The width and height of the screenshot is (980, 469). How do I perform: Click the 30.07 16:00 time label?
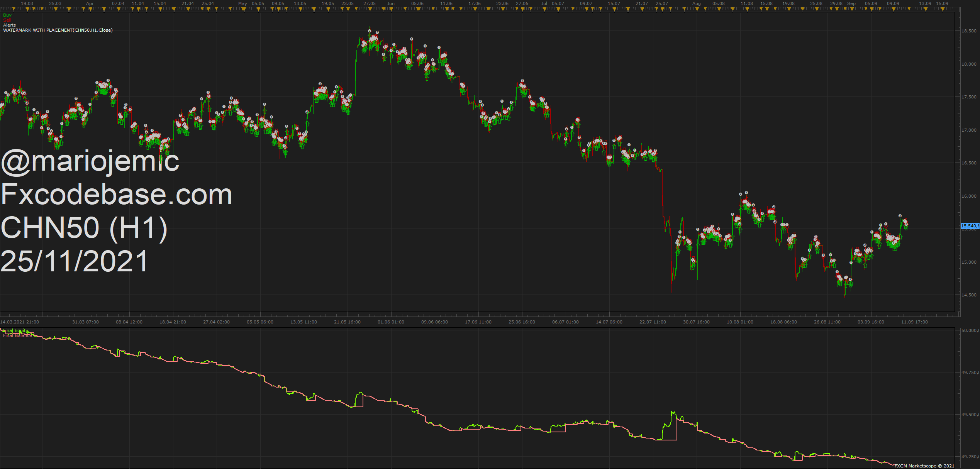pyautogui.click(x=697, y=322)
